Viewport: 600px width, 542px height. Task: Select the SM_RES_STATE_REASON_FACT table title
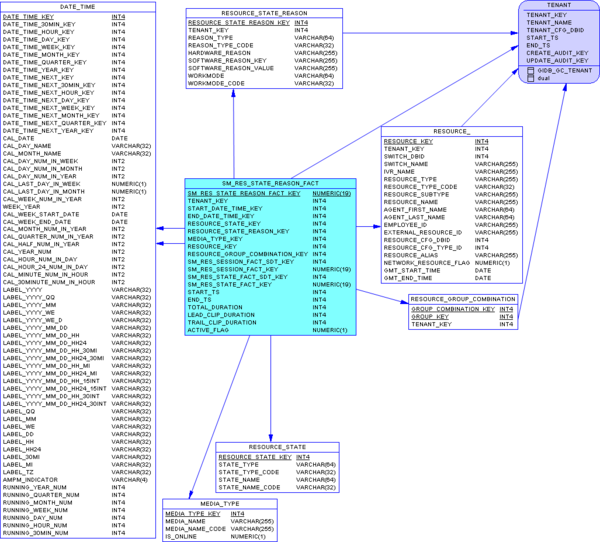pyautogui.click(x=270, y=183)
